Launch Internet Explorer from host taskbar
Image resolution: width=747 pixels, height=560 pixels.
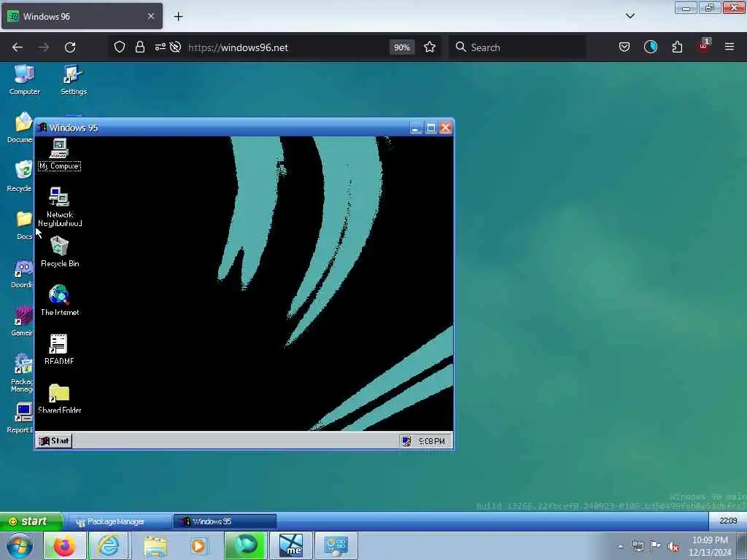coord(109,545)
